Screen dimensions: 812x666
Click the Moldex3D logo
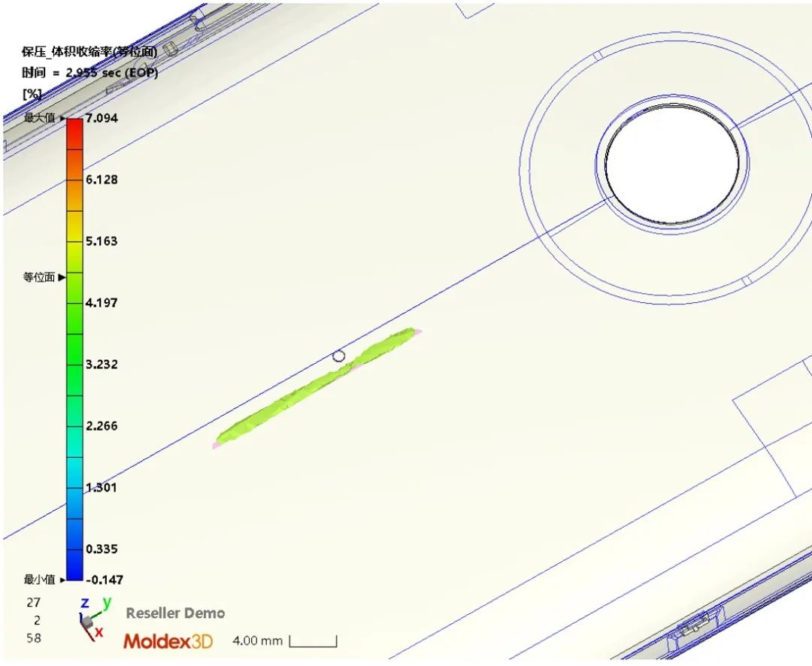pos(168,641)
